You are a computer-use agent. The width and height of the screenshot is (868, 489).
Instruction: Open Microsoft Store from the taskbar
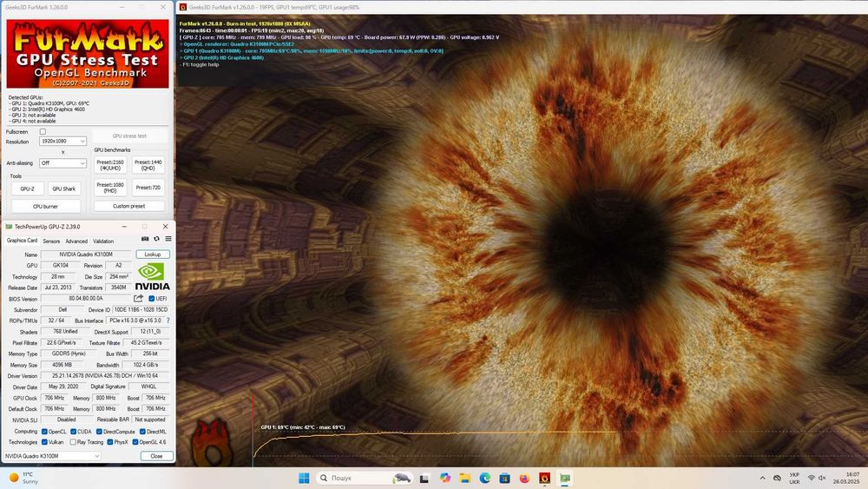pyautogui.click(x=504, y=478)
